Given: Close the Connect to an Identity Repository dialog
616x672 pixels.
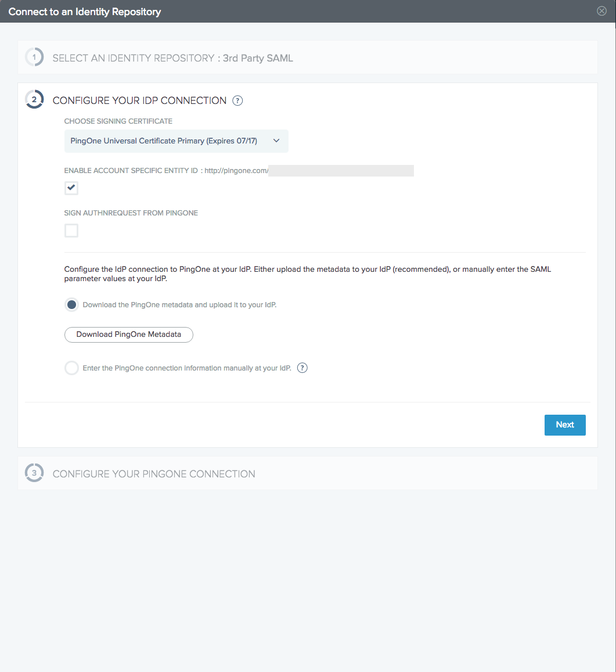Looking at the screenshot, I should click(x=601, y=11).
